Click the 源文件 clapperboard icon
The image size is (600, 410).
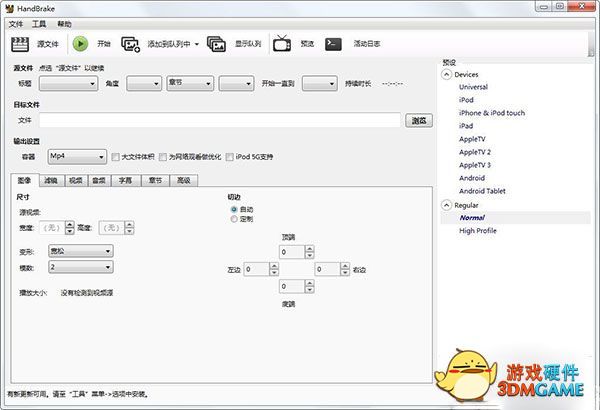point(20,44)
